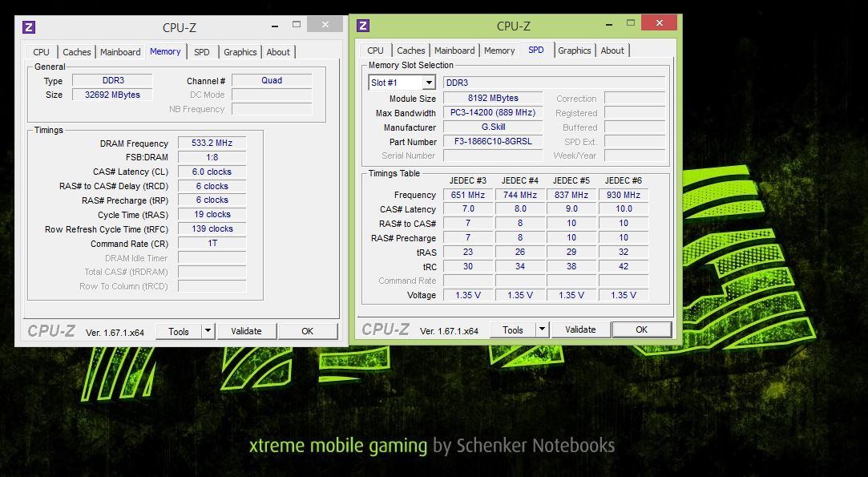The width and height of the screenshot is (868, 477).
Task: Open the CPU tab in Memory window
Action: [x=41, y=52]
